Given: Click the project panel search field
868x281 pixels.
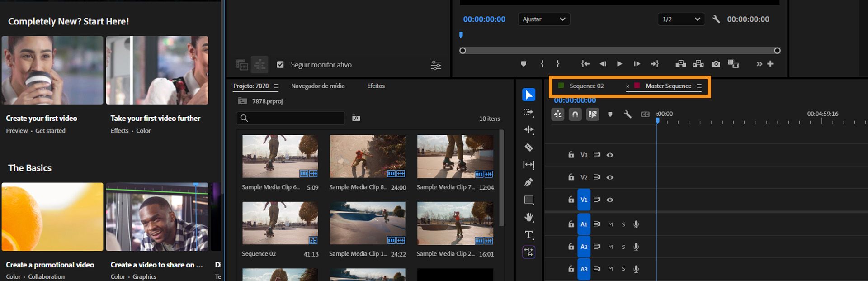Looking at the screenshot, I should 290,118.
